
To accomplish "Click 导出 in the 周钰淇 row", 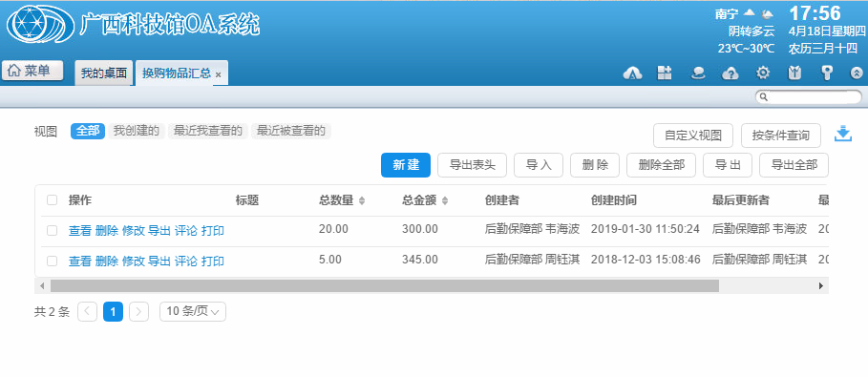I will click(159, 262).
